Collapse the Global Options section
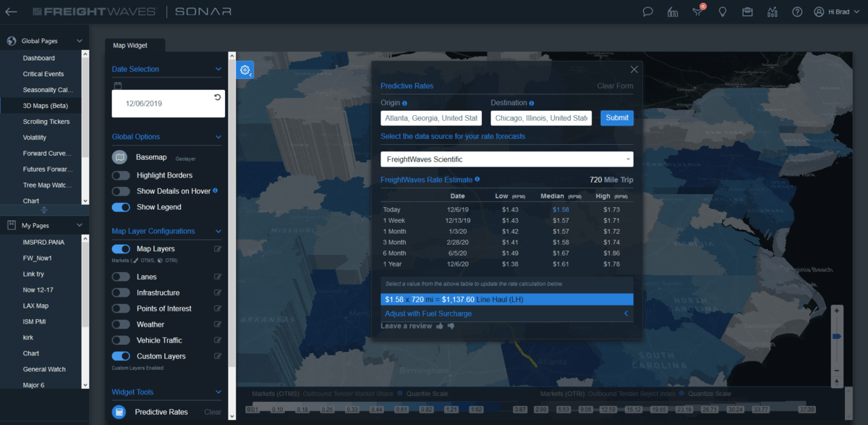Image resolution: width=868 pixels, height=425 pixels. pyautogui.click(x=218, y=137)
